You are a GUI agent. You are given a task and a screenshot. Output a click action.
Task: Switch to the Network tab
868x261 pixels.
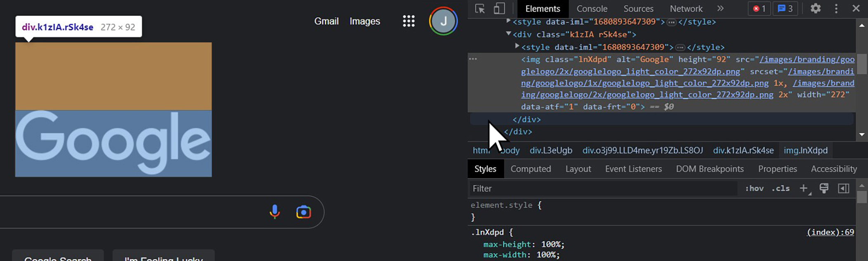click(x=686, y=9)
